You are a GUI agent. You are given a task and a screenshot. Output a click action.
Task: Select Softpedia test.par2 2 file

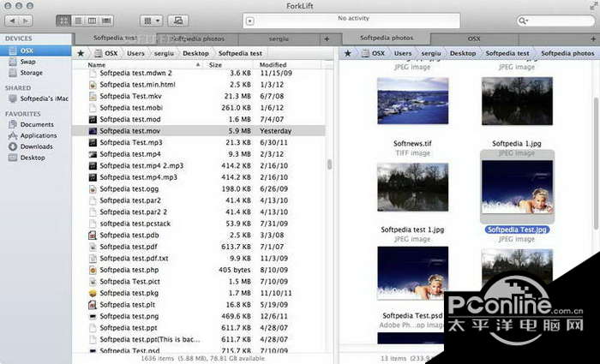pos(199,212)
